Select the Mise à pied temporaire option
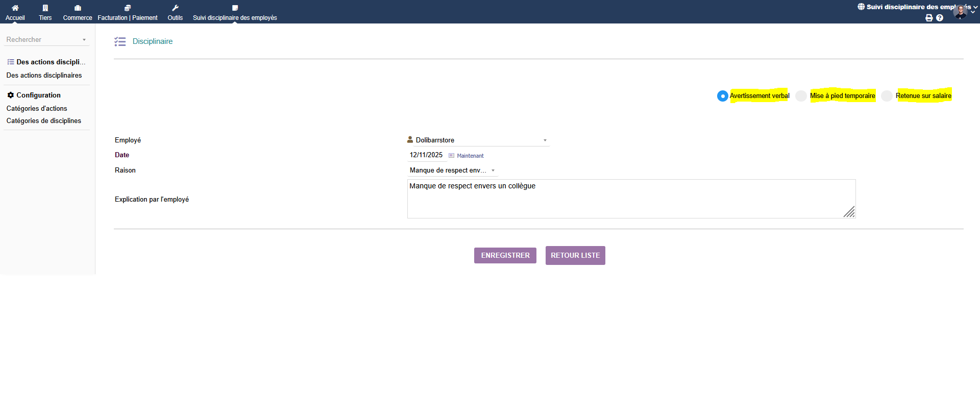980x415 pixels. [x=801, y=96]
